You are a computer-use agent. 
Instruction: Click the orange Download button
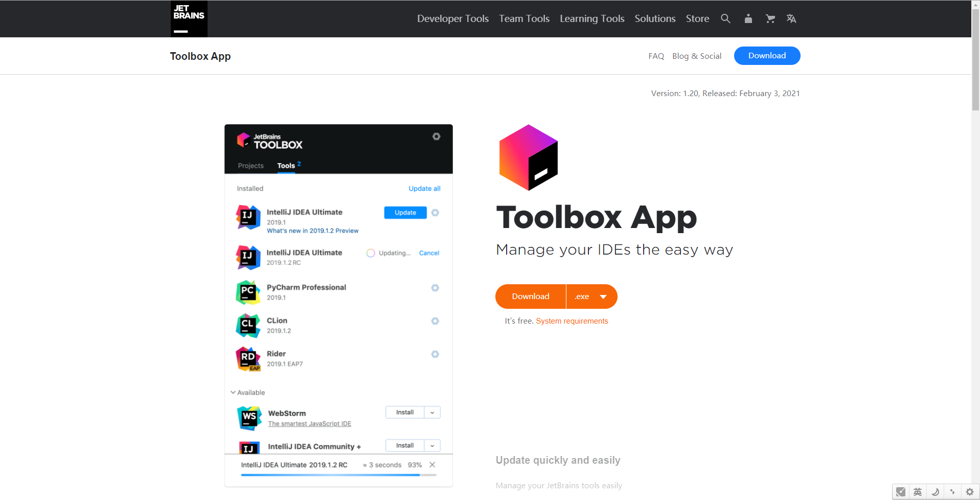click(x=531, y=297)
